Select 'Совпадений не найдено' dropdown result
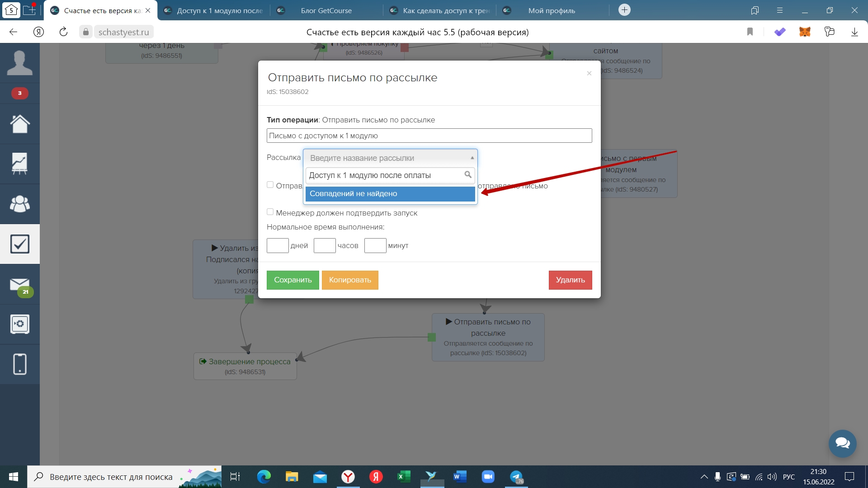Screen dimensions: 868x488 click(390, 194)
